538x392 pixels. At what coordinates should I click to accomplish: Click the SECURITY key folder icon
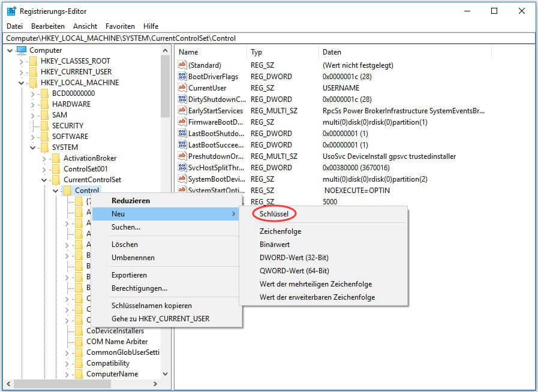pos(43,126)
